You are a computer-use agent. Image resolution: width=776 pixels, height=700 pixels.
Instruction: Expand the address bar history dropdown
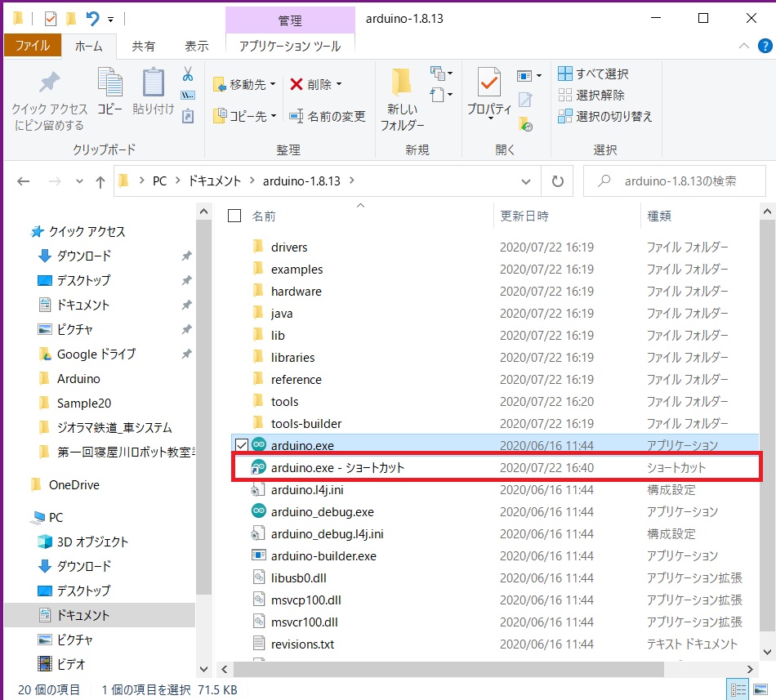tap(526, 181)
